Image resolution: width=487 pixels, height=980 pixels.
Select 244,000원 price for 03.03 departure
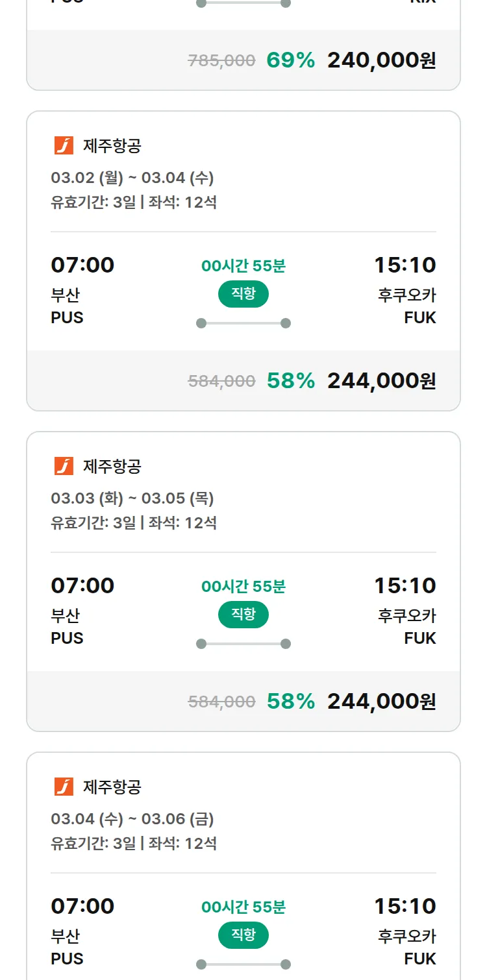click(x=381, y=702)
